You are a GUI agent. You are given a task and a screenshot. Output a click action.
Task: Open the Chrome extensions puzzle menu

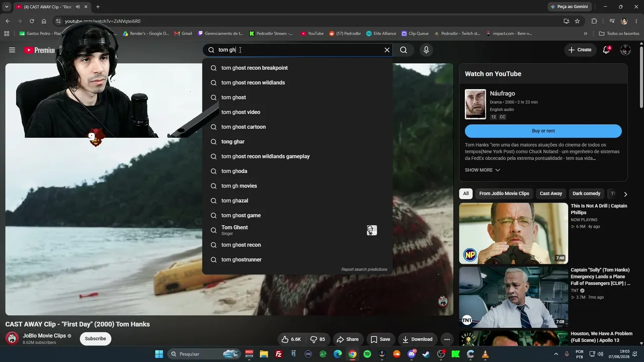[594, 21]
